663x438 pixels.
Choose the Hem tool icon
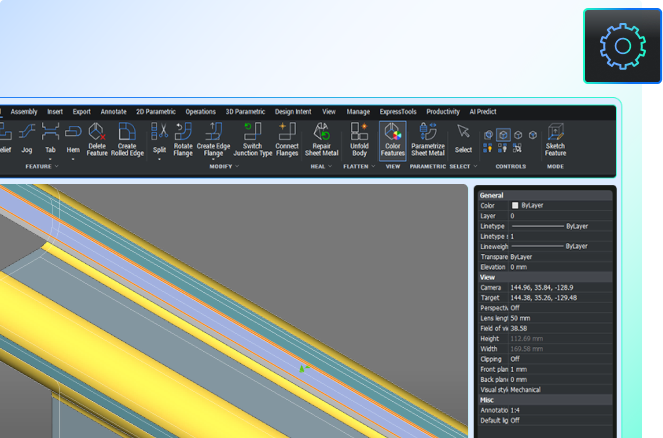tap(73, 132)
